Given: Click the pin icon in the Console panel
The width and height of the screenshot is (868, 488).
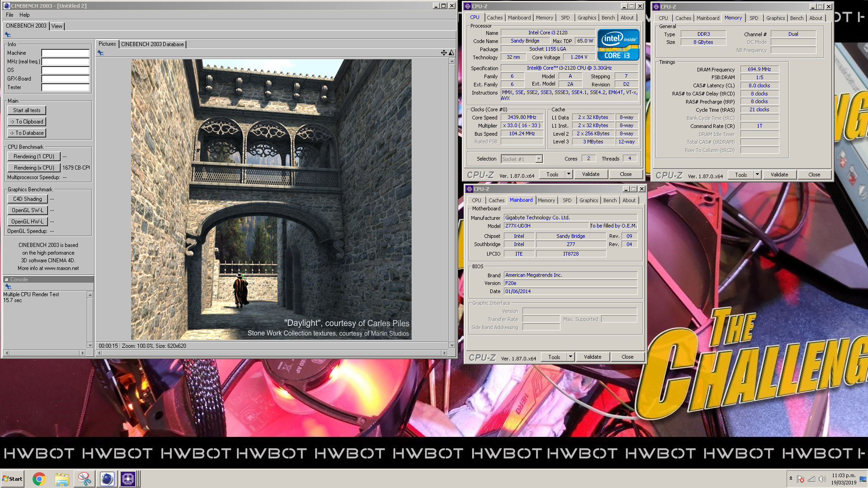Looking at the screenshot, I should tap(8, 287).
